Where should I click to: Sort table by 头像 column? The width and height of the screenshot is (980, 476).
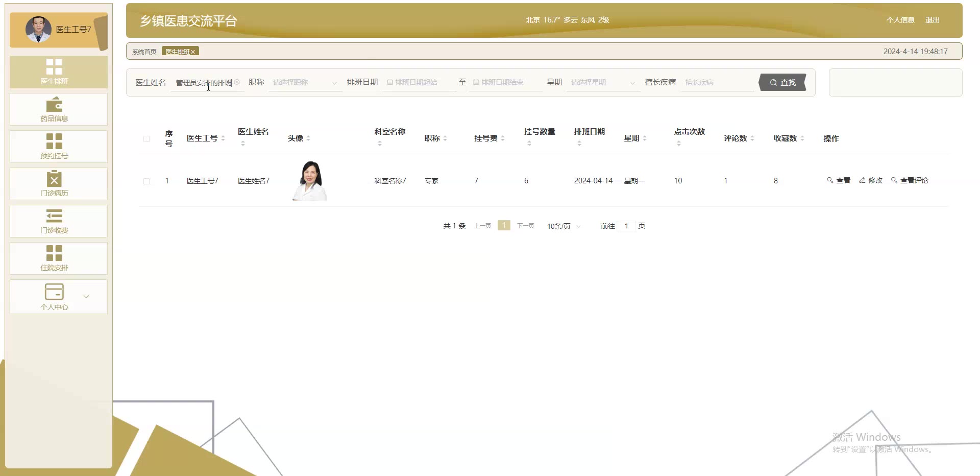pyautogui.click(x=308, y=138)
